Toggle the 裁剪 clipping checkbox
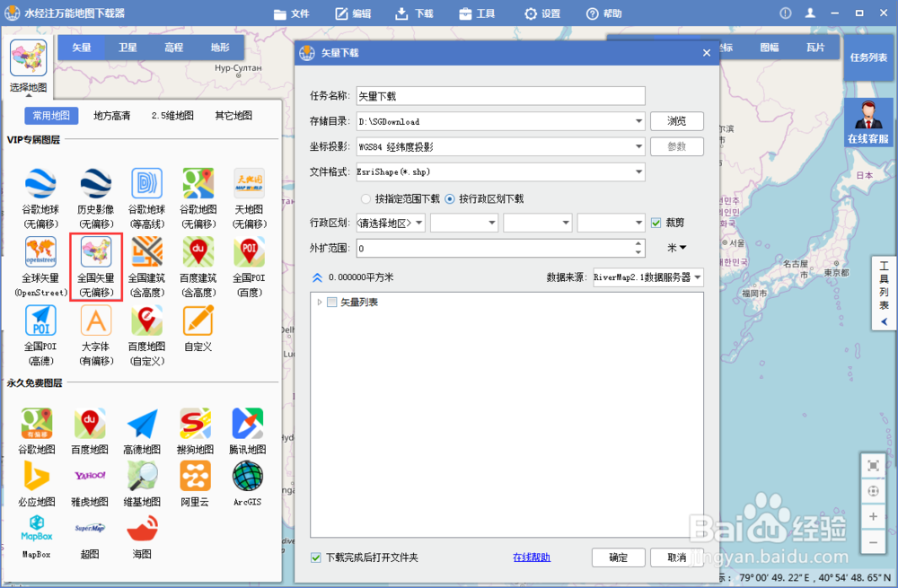 click(656, 223)
